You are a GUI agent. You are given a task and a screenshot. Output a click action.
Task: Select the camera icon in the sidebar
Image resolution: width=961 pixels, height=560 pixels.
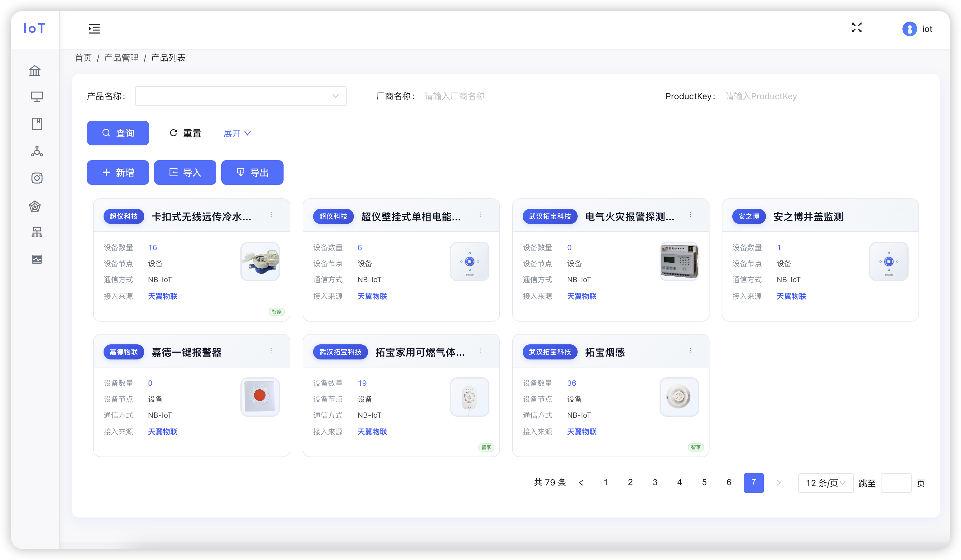click(x=37, y=178)
